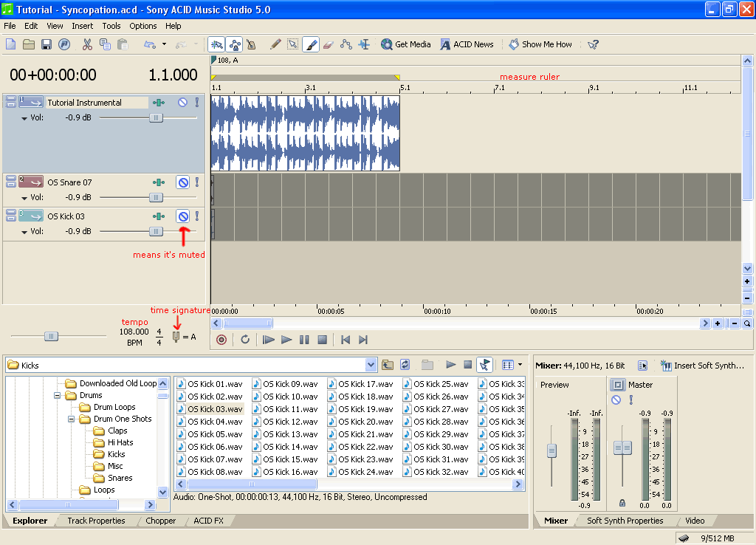Solo the OS Snare 07 track

click(197, 182)
